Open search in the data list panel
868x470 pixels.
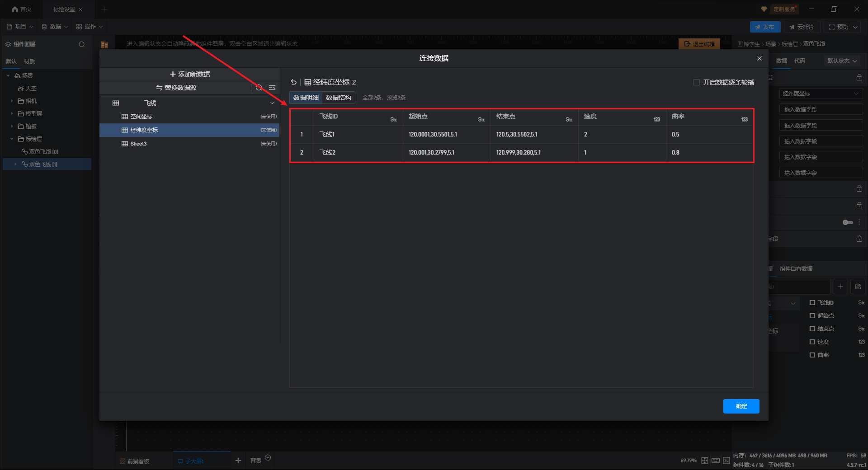[259, 88]
